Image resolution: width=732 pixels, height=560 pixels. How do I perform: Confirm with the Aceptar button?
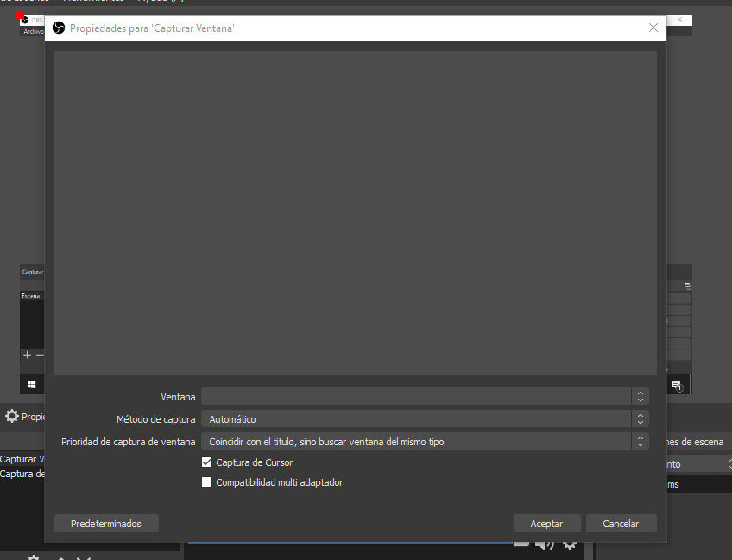pos(546,524)
